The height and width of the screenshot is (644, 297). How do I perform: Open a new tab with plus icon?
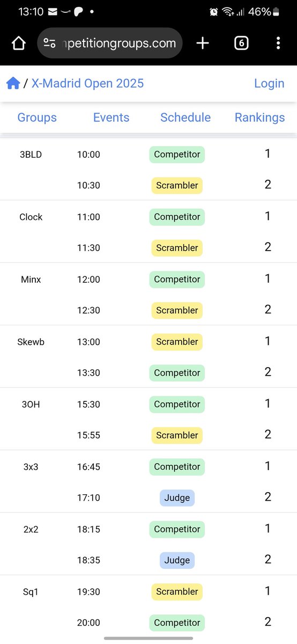pyautogui.click(x=203, y=43)
